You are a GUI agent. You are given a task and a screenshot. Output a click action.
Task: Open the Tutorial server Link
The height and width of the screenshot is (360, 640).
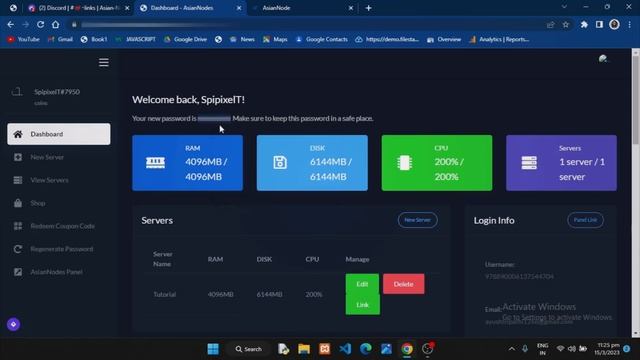362,304
